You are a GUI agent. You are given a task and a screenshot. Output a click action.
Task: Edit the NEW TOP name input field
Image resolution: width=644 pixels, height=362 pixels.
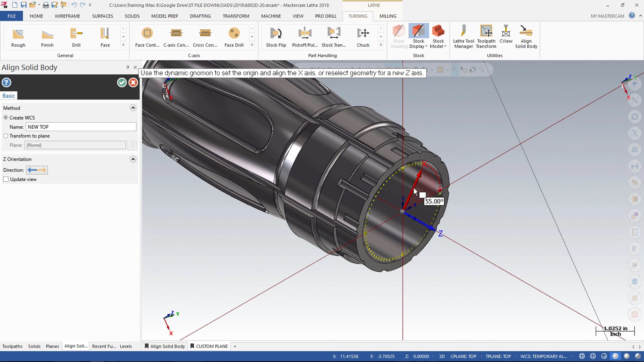click(82, 127)
